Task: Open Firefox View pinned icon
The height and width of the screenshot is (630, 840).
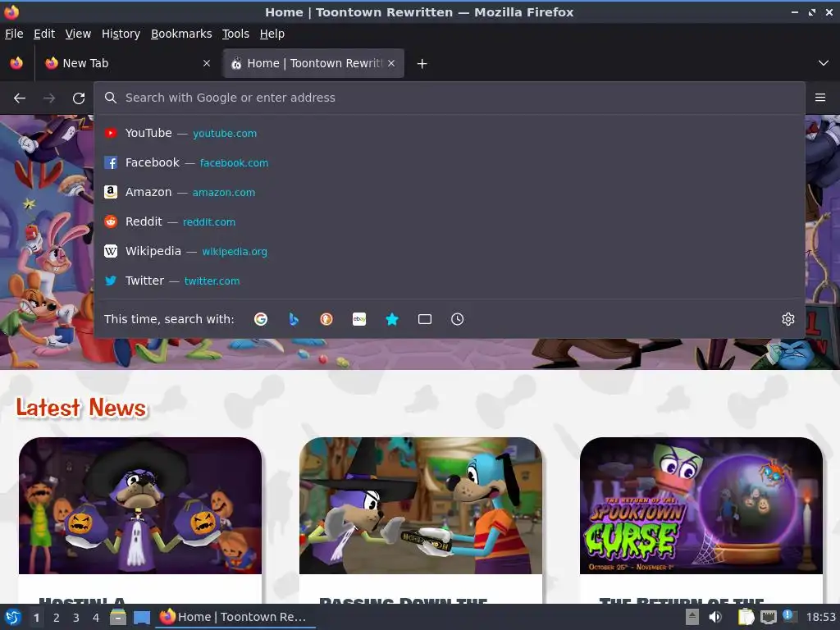Action: [16, 63]
